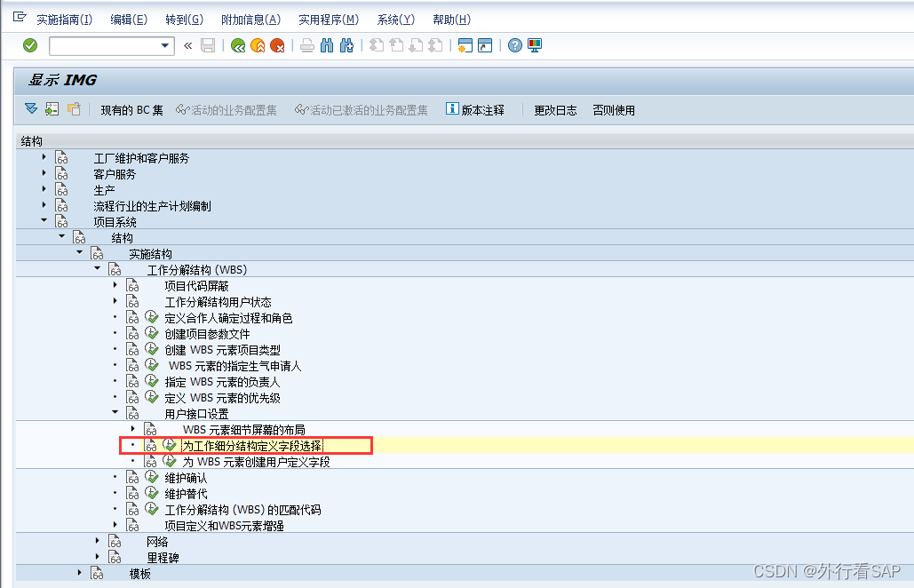Viewport: 914px width, 588px height.
Task: Expand the 客户服务 tree node
Action: [x=44, y=172]
